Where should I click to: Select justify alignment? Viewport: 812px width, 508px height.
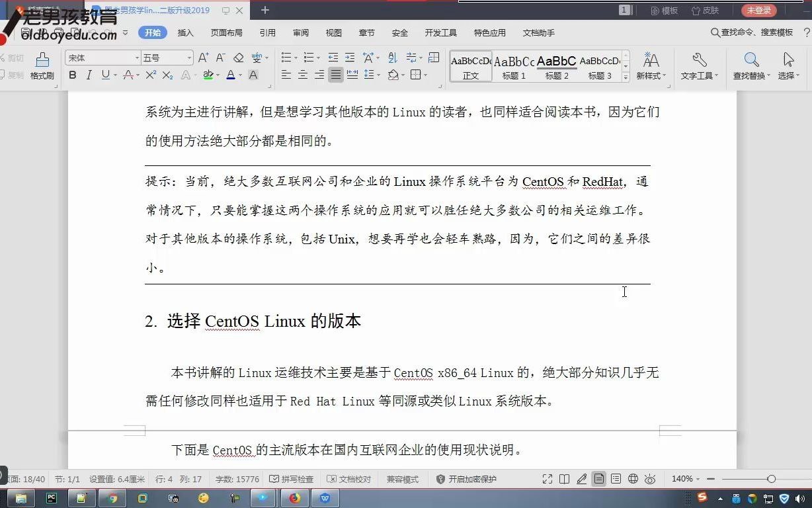336,75
